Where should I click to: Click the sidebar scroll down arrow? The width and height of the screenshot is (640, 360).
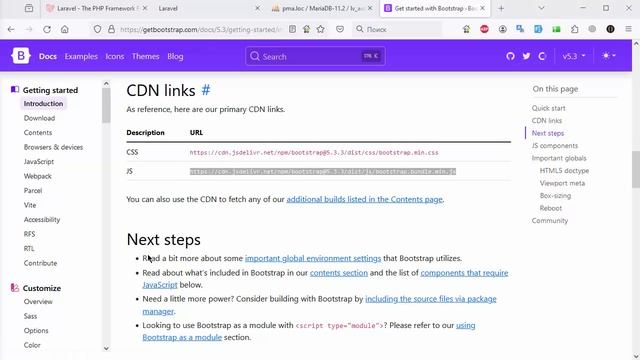[106, 349]
